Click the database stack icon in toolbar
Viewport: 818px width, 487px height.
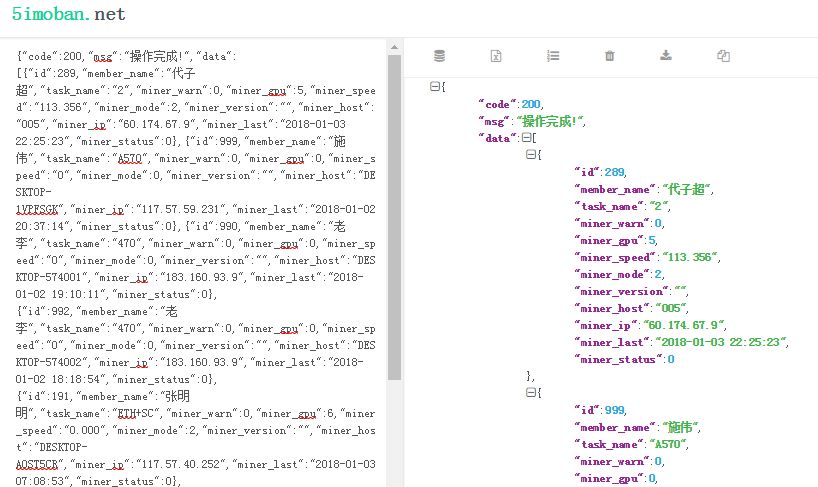click(439, 56)
